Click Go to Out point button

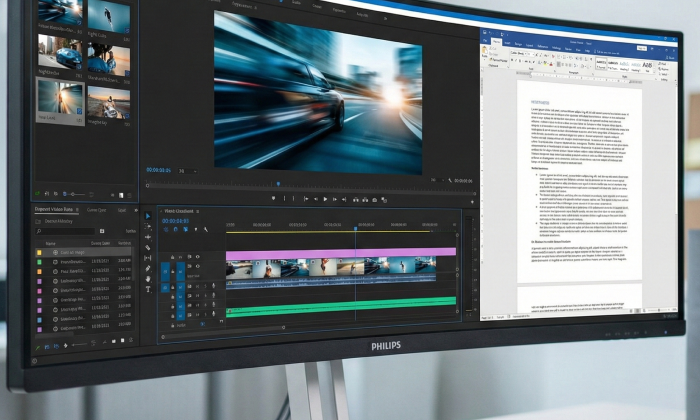(344, 199)
